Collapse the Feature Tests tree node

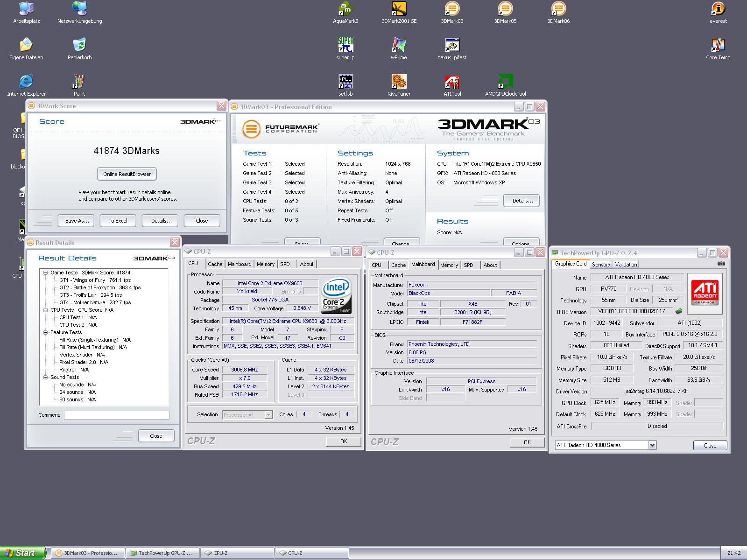46,332
